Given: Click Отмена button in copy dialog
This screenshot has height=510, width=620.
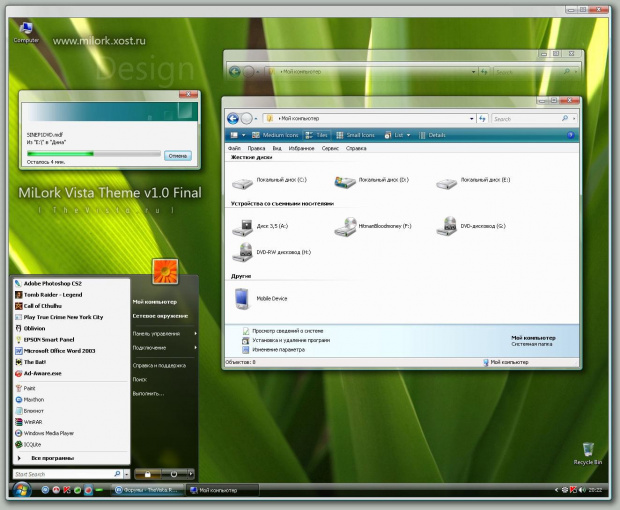Looking at the screenshot, I should pos(178,156).
